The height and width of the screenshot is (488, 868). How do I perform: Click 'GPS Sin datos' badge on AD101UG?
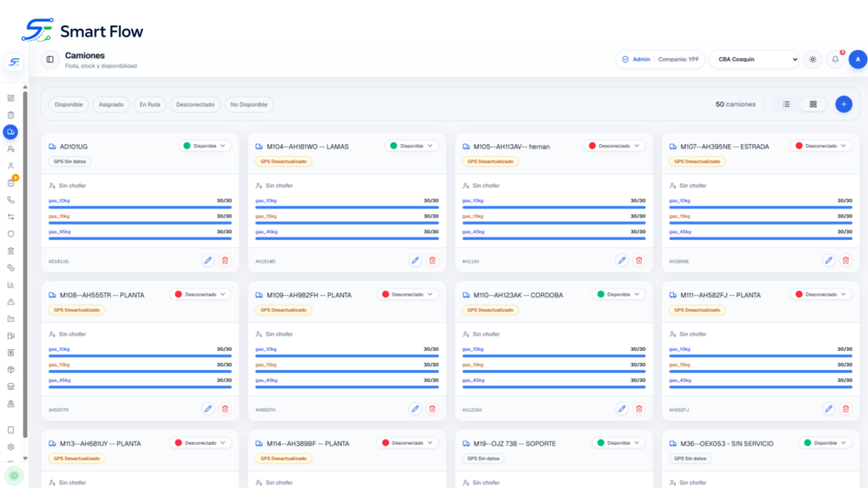pyautogui.click(x=70, y=162)
